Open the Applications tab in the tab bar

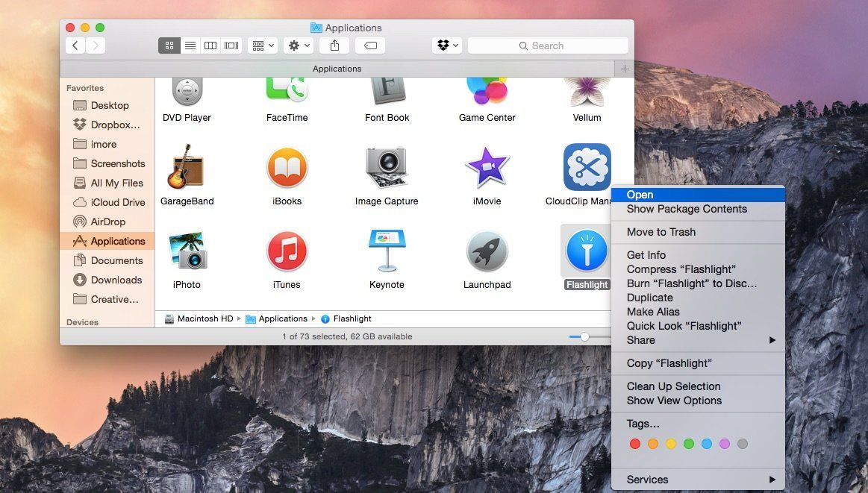point(337,69)
